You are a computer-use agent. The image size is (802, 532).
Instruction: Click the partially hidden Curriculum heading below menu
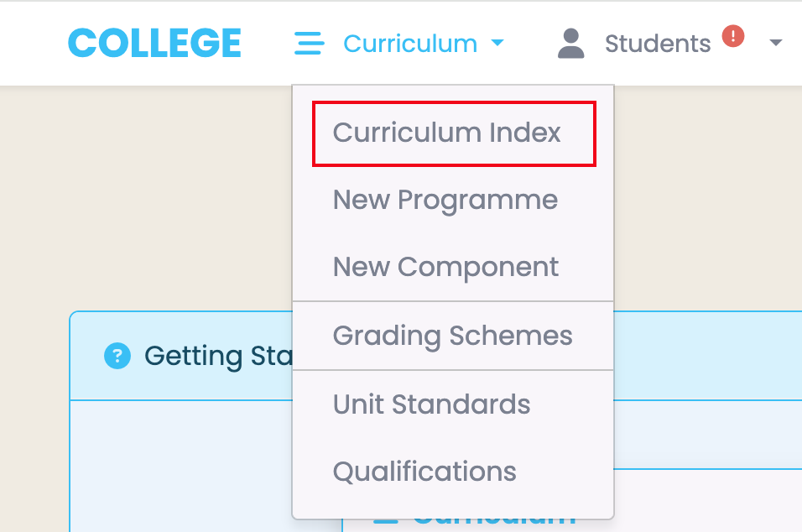pyautogui.click(x=493, y=523)
